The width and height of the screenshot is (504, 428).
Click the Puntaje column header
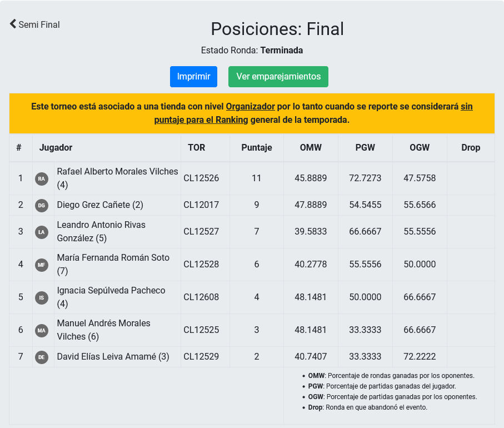click(x=257, y=148)
